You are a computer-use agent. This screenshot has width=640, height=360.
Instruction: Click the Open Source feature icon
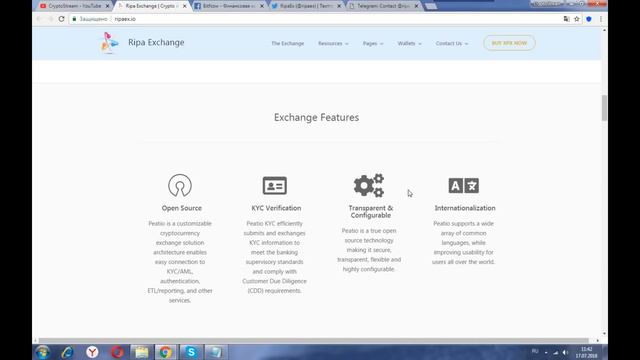(x=180, y=186)
